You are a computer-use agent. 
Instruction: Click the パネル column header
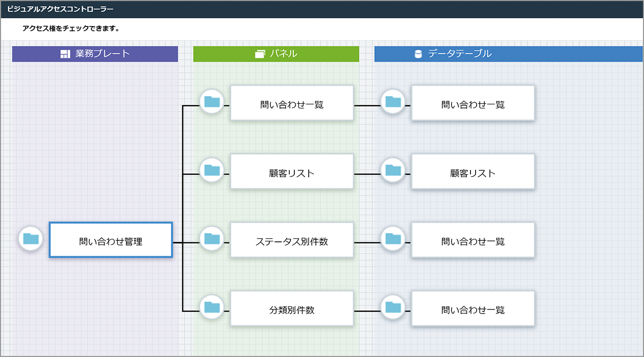(x=275, y=53)
